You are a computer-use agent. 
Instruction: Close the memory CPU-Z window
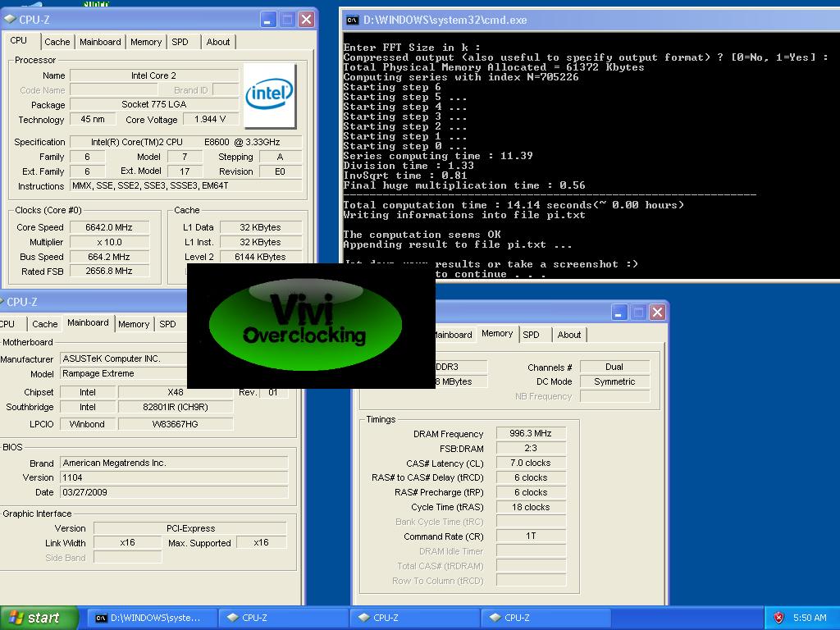pos(657,313)
